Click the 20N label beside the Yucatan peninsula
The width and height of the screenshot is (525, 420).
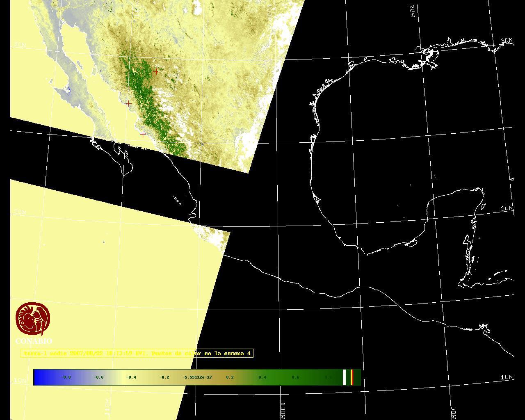[x=507, y=208]
